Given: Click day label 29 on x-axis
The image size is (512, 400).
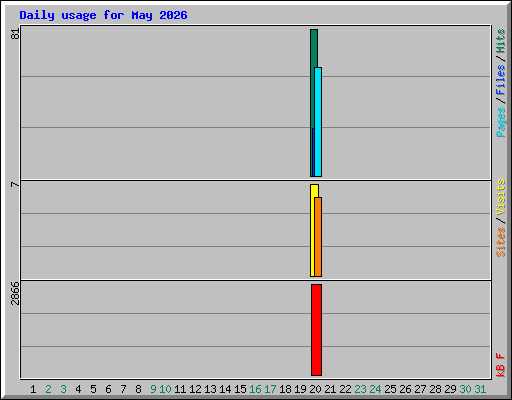Looking at the screenshot, I should (450, 389).
